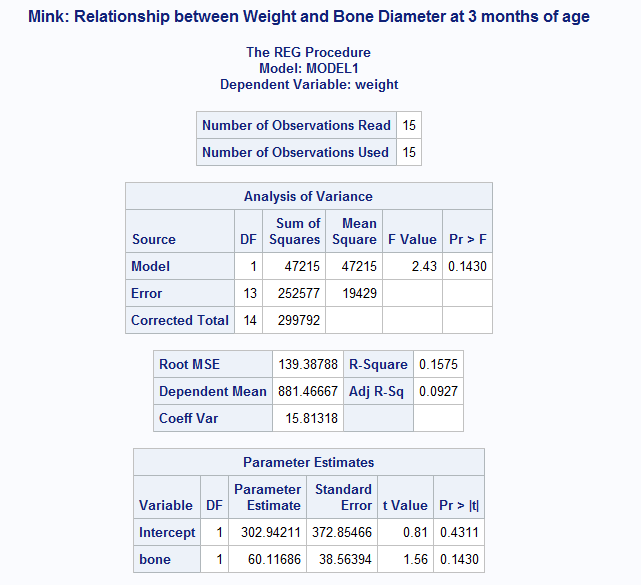Select the 'Parameter Estimates' table header
Image resolution: width=641 pixels, height=585 pixels.
point(309,462)
